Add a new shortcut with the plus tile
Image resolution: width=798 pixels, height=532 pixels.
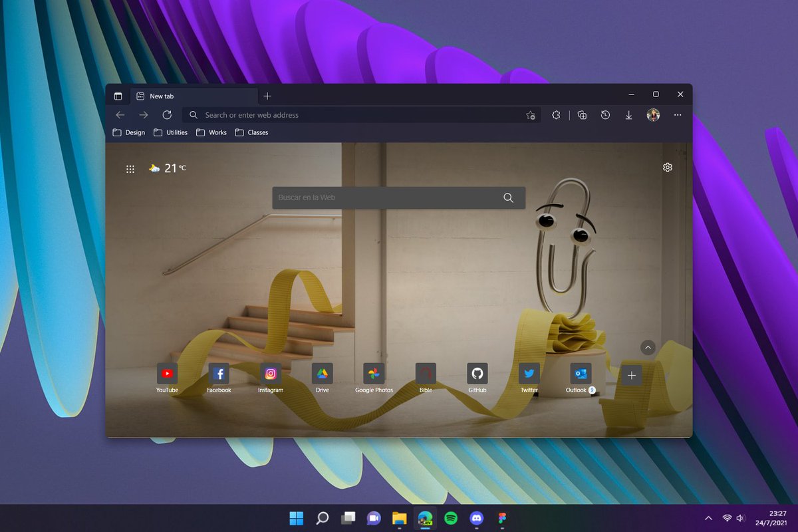[x=631, y=374]
